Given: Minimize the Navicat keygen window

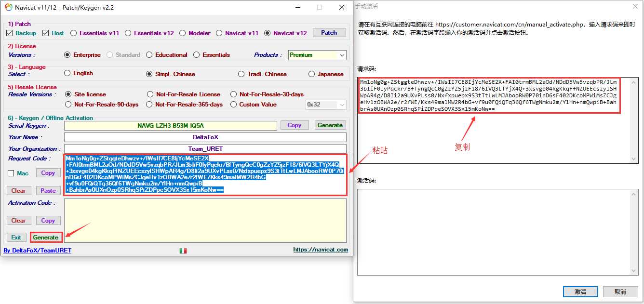Looking at the screenshot, I should [x=297, y=8].
